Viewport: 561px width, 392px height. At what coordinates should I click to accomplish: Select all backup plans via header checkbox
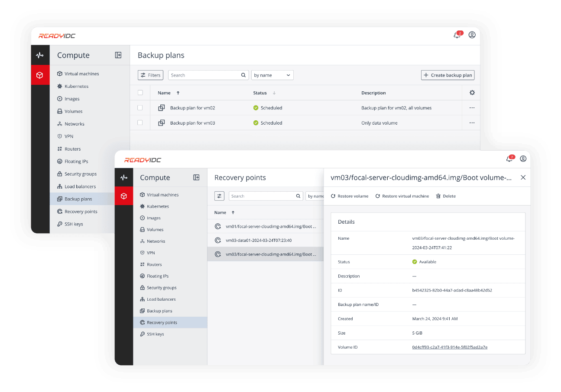pos(140,93)
